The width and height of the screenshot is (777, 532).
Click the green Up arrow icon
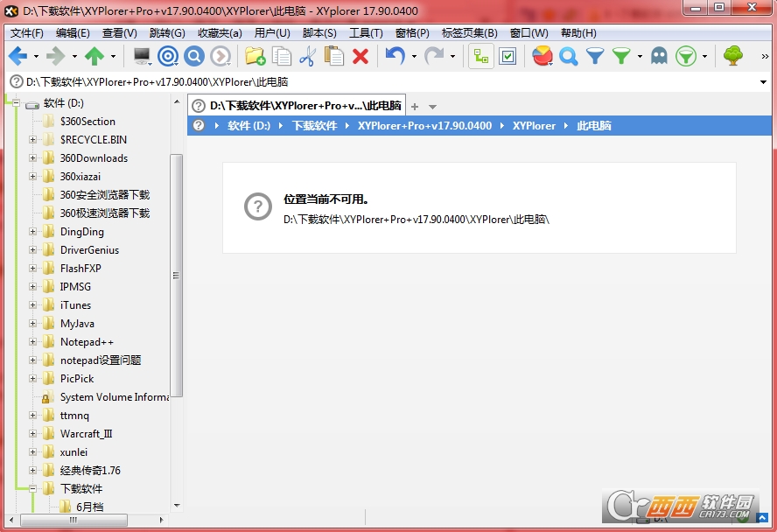point(94,56)
